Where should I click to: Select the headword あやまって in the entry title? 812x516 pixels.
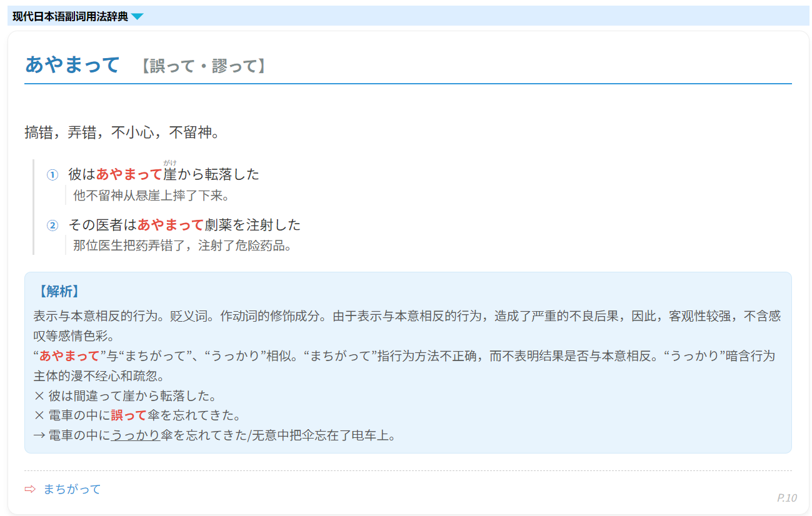tap(72, 65)
